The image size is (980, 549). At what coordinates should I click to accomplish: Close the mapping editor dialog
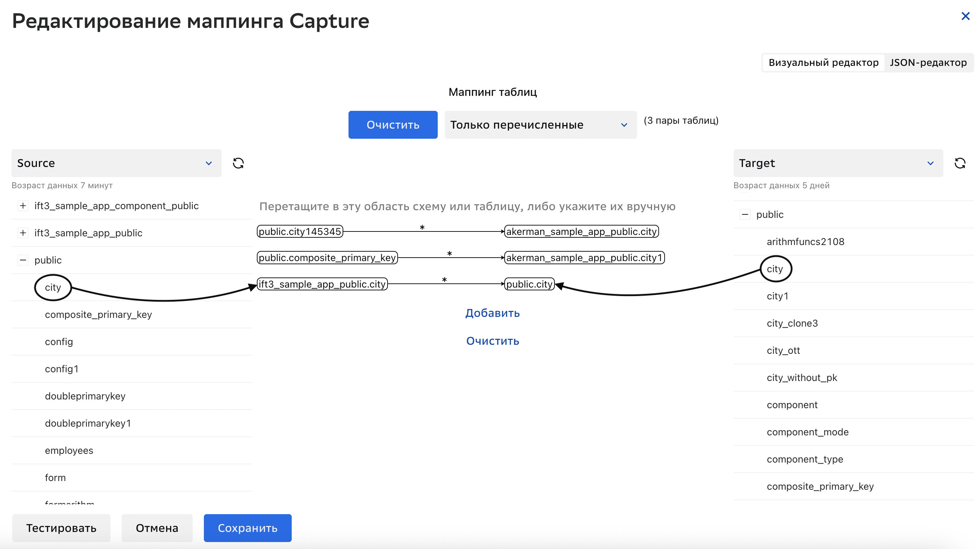click(x=965, y=16)
